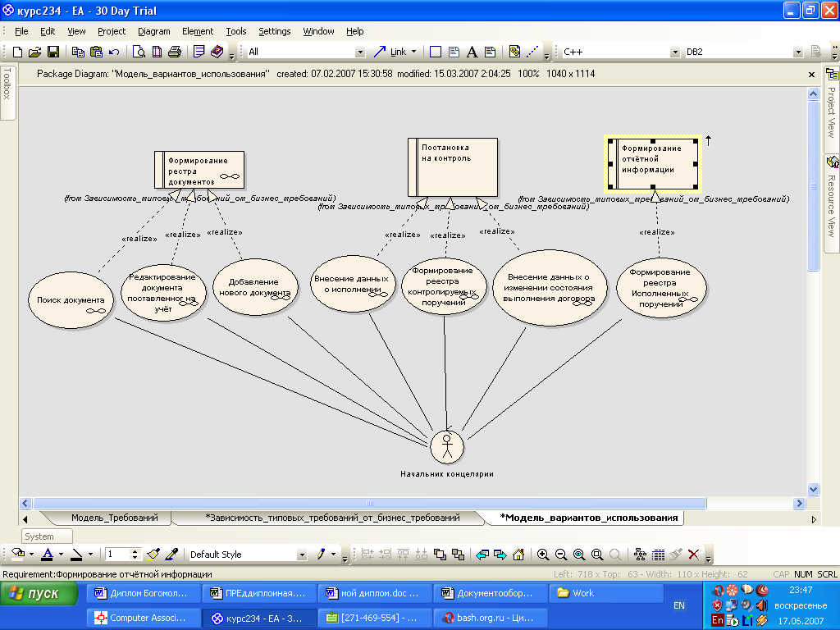Viewport: 840px width, 630px height.
Task: Open the Diagram menu
Action: point(153,31)
